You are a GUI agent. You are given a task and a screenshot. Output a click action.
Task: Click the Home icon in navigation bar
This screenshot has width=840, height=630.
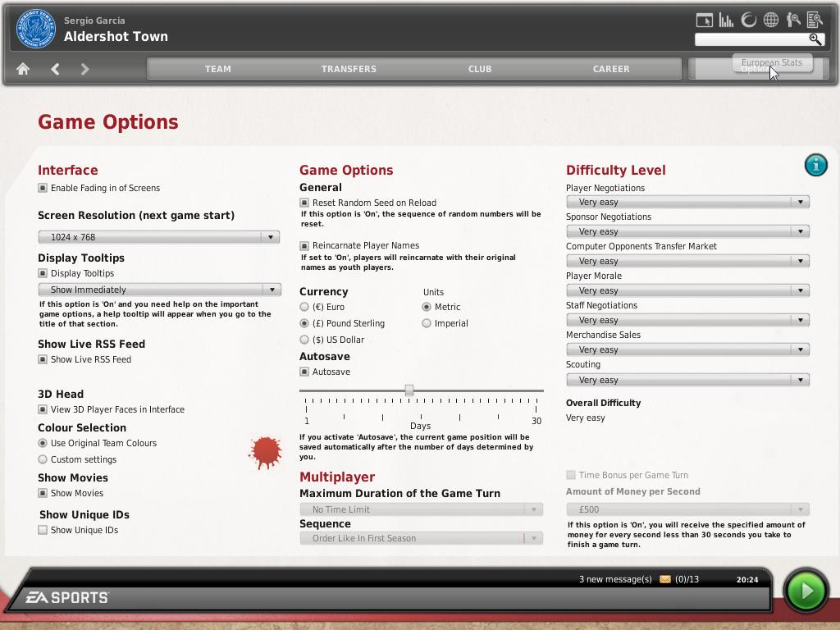coord(23,69)
